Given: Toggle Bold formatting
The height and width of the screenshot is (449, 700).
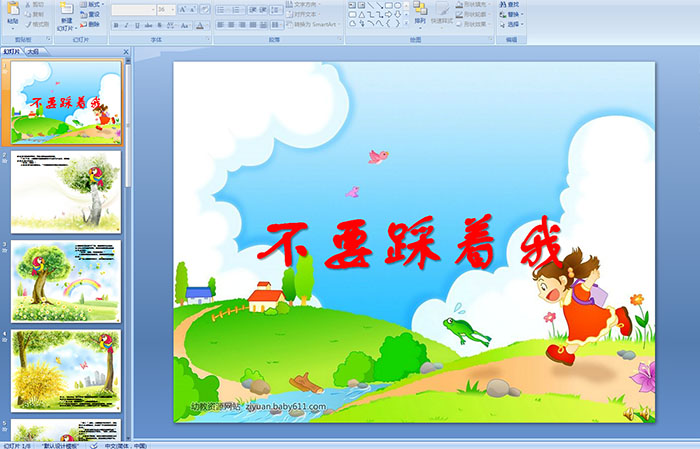Looking at the screenshot, I should click(116, 24).
